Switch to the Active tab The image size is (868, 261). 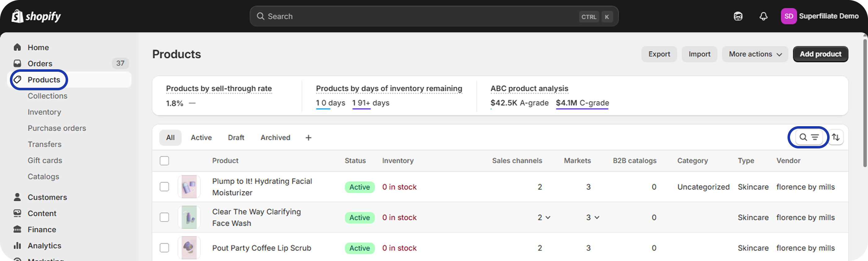point(201,137)
